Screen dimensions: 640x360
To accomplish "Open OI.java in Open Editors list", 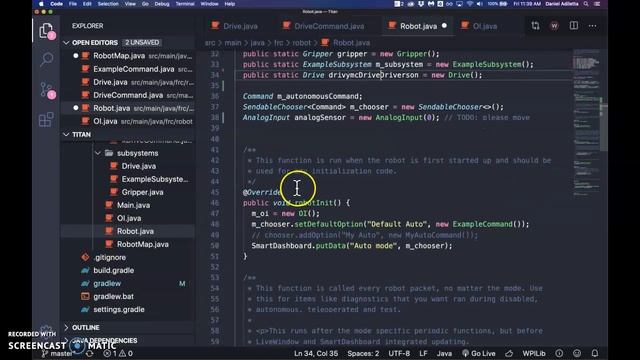I will (128, 121).
